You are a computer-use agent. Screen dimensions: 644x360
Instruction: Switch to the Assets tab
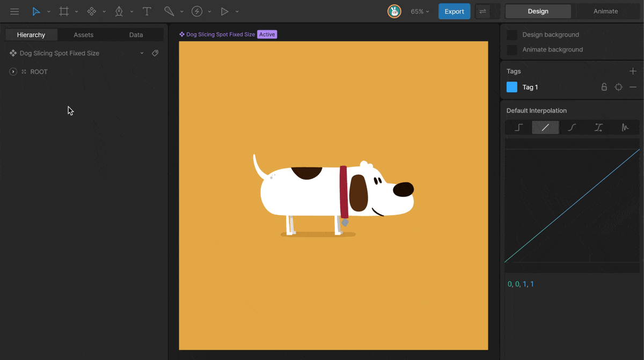pos(83,35)
